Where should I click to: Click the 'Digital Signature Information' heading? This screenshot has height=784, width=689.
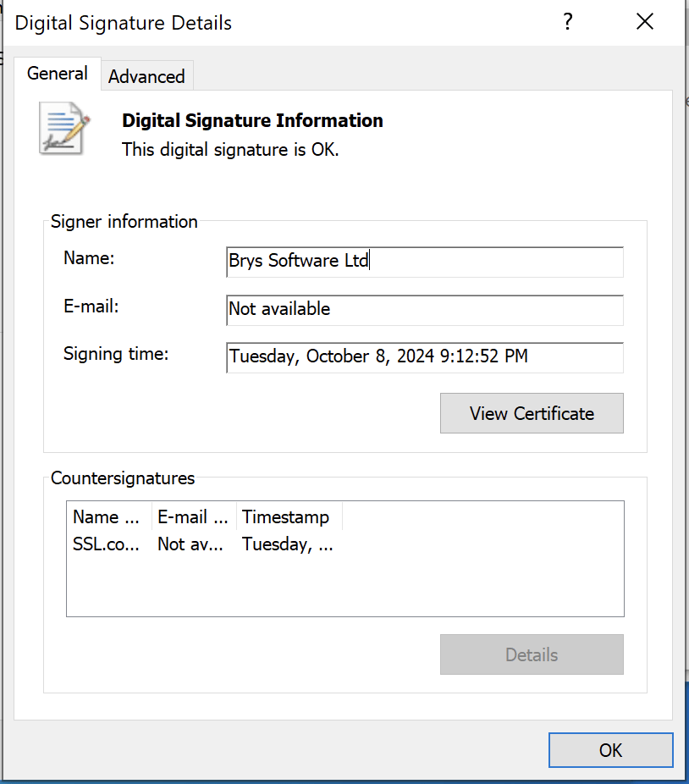pyautogui.click(x=252, y=120)
